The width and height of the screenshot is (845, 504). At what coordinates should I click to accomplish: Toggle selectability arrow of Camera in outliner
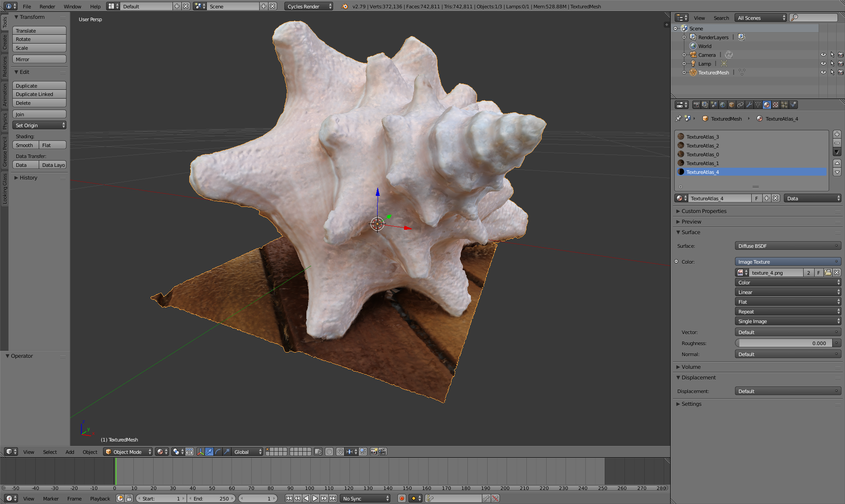pos(832,55)
